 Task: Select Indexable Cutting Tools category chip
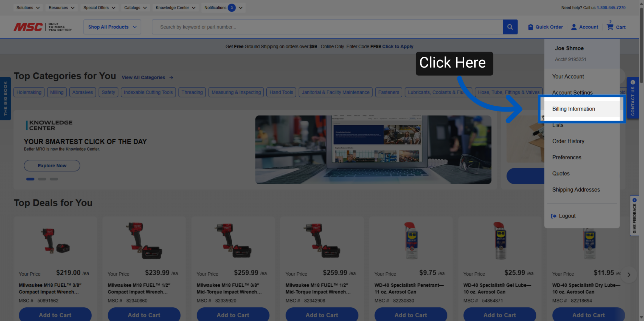pos(148,92)
